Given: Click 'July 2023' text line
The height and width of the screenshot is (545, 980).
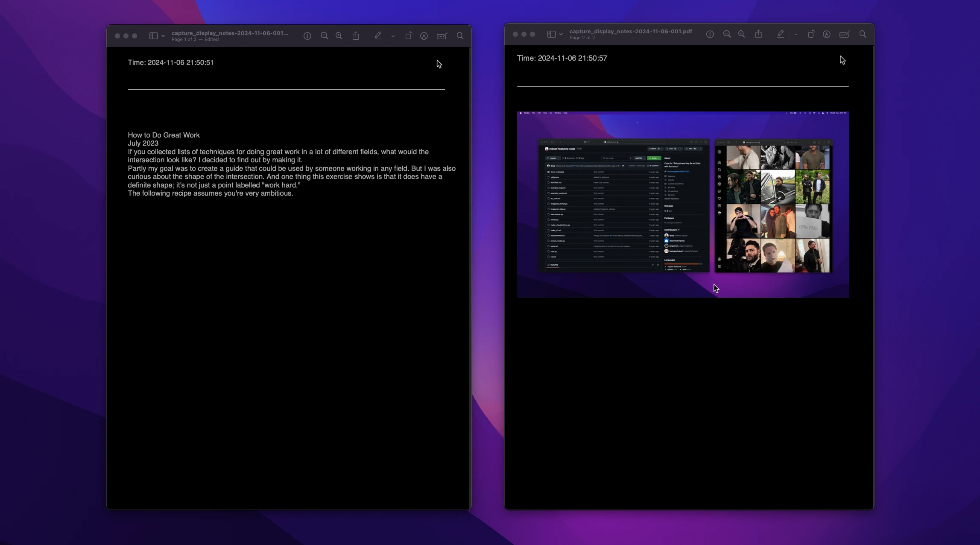Looking at the screenshot, I should point(143,144).
